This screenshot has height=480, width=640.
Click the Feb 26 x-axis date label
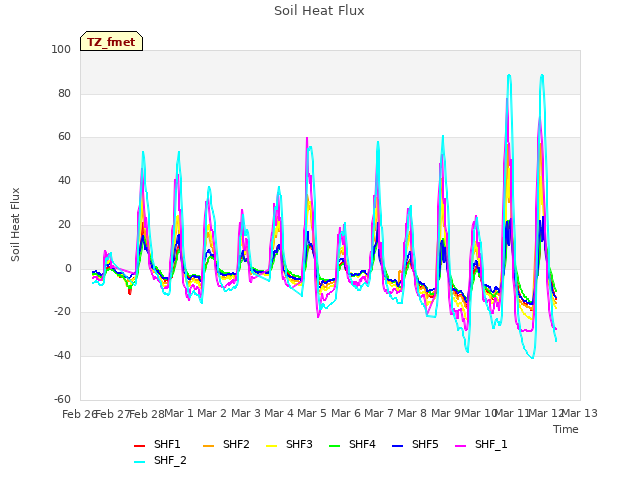click(x=79, y=414)
